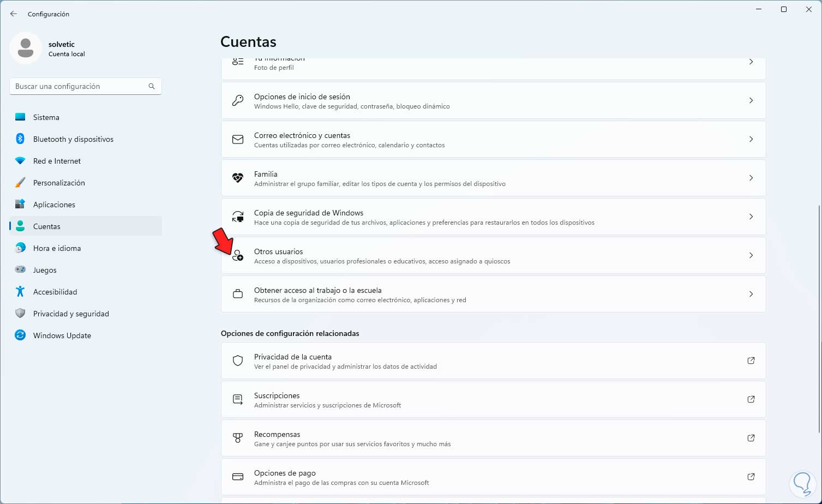Open the Privacidad y seguridad label
This screenshot has height=504, width=822.
[x=71, y=314]
